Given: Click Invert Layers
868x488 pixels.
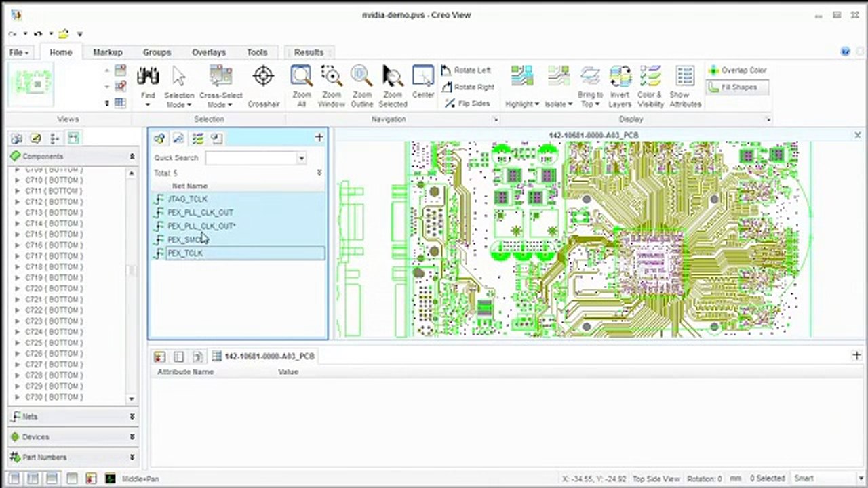Looking at the screenshot, I should click(x=620, y=77).
